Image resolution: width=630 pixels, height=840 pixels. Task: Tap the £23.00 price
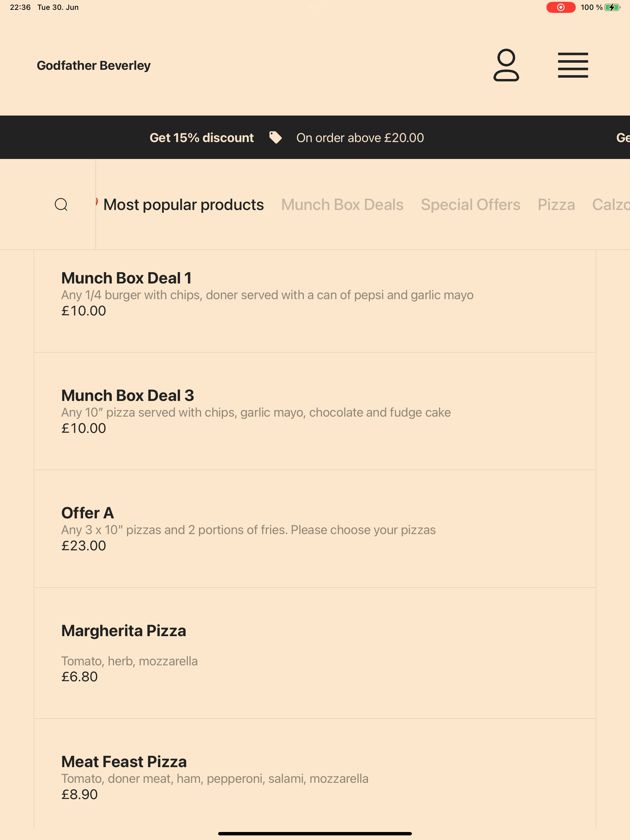click(x=84, y=545)
